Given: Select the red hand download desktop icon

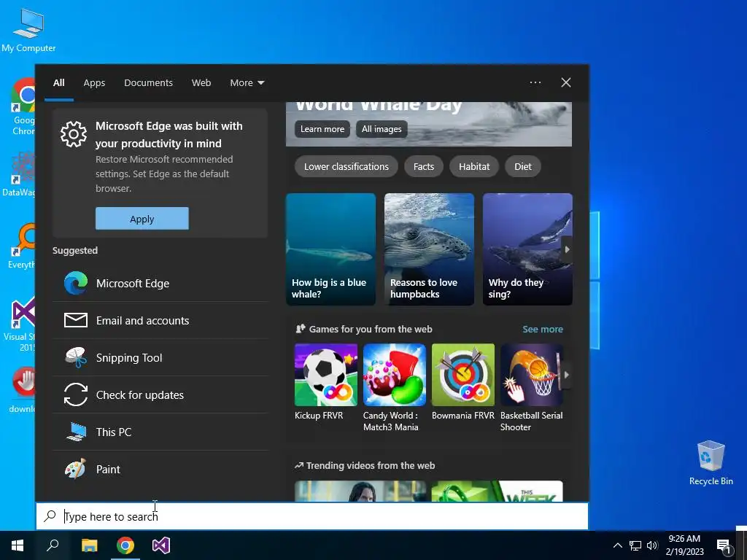Looking at the screenshot, I should tap(23, 389).
